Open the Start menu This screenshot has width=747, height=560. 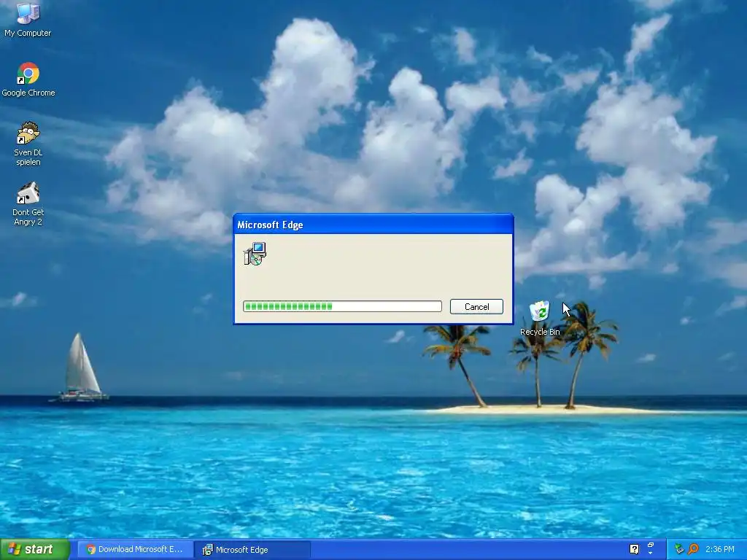(35, 549)
